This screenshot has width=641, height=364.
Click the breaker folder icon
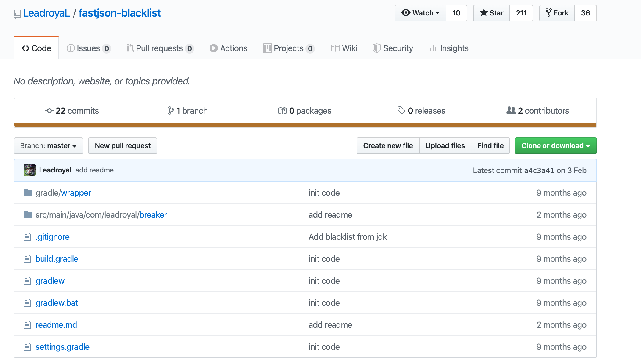pyautogui.click(x=28, y=215)
